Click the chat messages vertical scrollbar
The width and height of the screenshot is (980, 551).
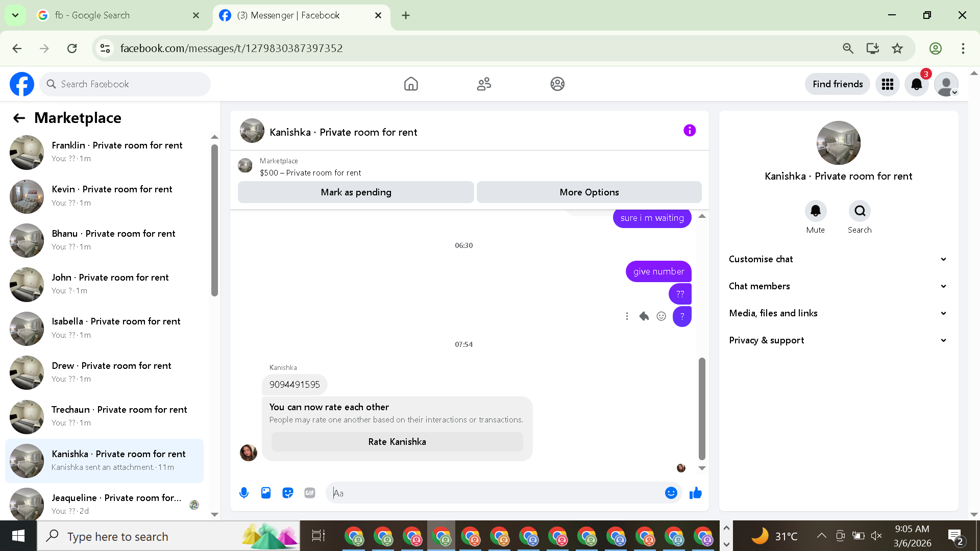702,408
